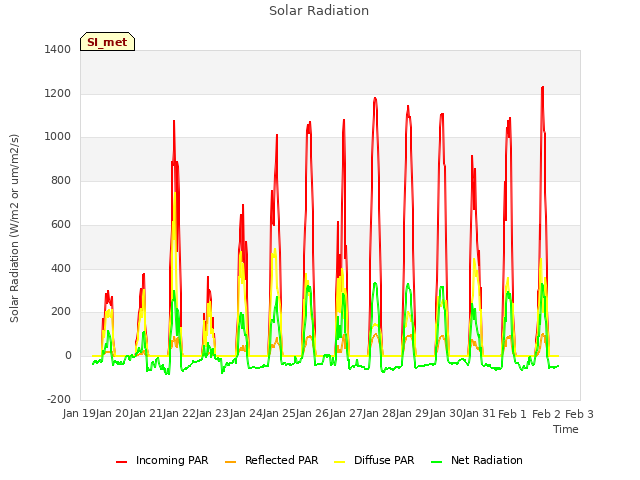
Task: Click red Incoming PAR legend swatch
Action: pos(122,462)
